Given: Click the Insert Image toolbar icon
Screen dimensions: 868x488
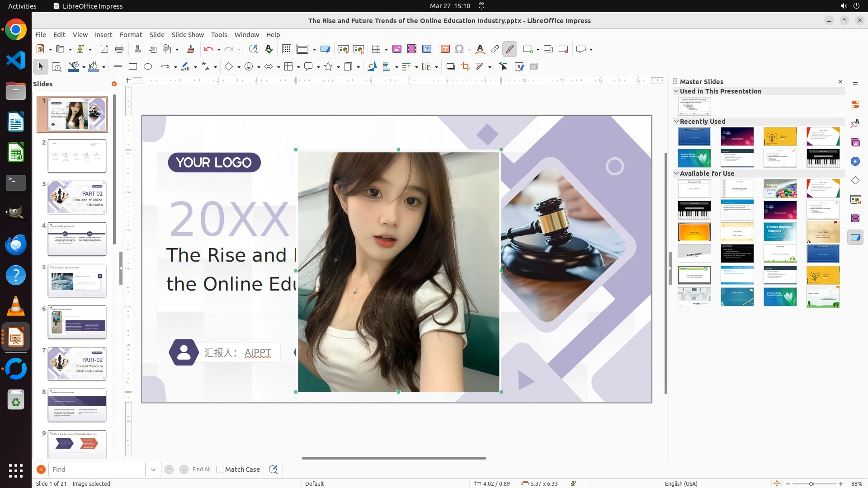Looking at the screenshot, I should coord(397,49).
